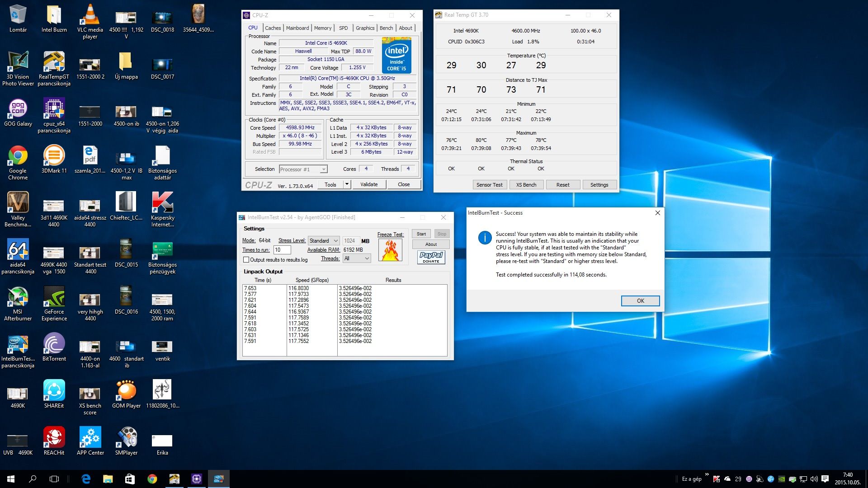This screenshot has height=488, width=868.
Task: Launch SMPlayer desktop shortcut
Action: 126,441
